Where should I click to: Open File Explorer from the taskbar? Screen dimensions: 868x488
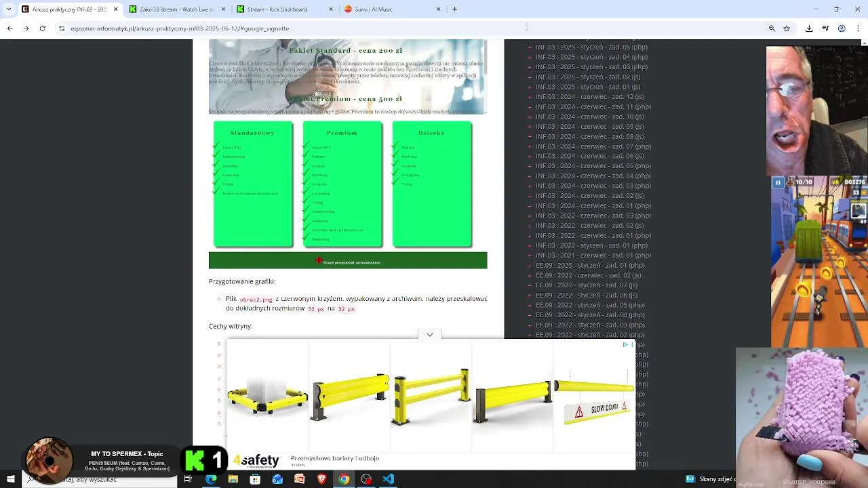[x=233, y=479]
